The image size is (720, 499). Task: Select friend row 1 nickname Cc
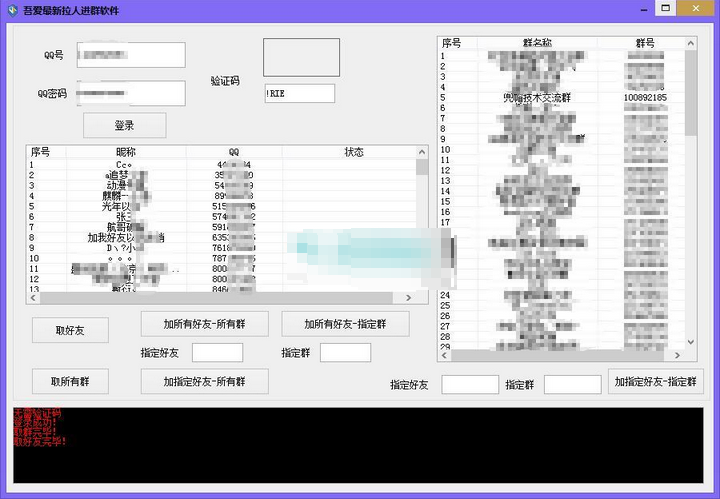pos(124,164)
